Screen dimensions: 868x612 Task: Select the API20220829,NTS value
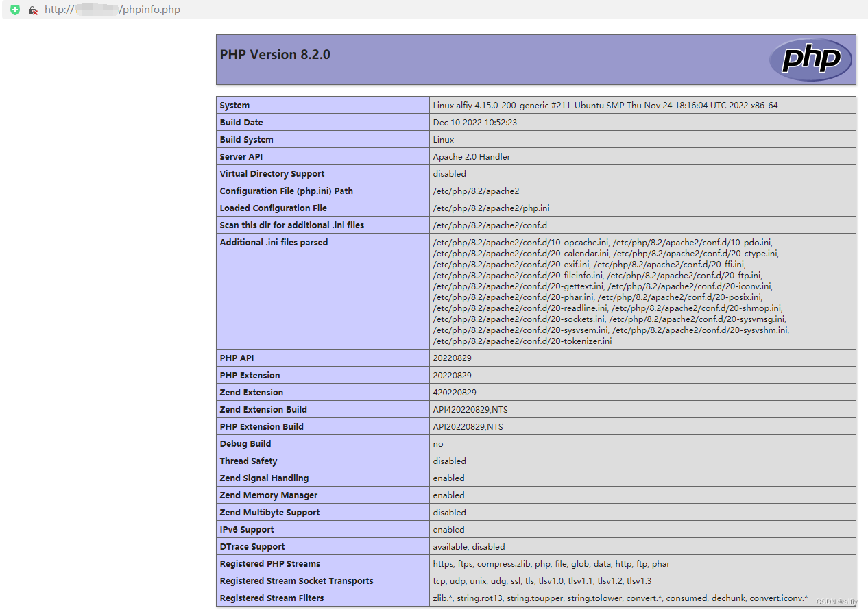click(x=468, y=427)
